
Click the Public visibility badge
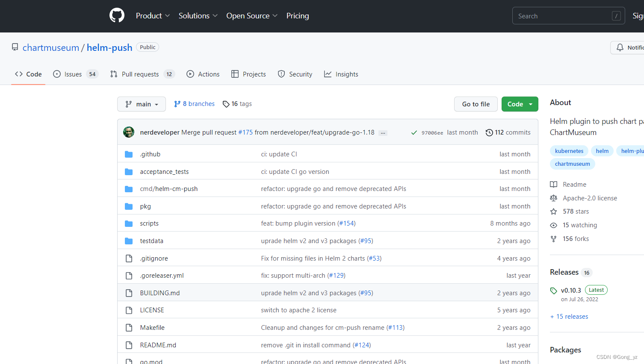[x=148, y=47]
